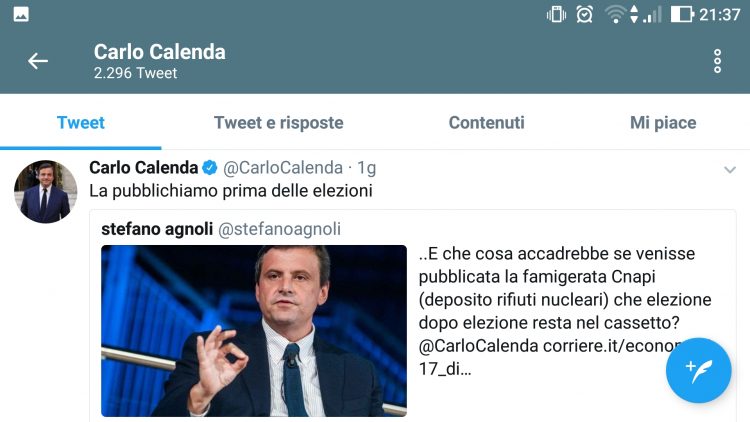Tap the back arrow icon

pos(38,61)
